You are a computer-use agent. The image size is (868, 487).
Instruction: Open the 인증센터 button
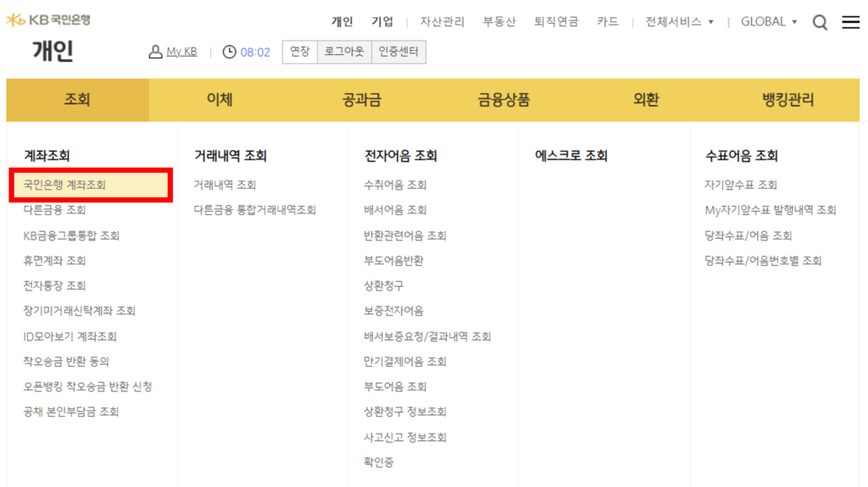click(398, 52)
